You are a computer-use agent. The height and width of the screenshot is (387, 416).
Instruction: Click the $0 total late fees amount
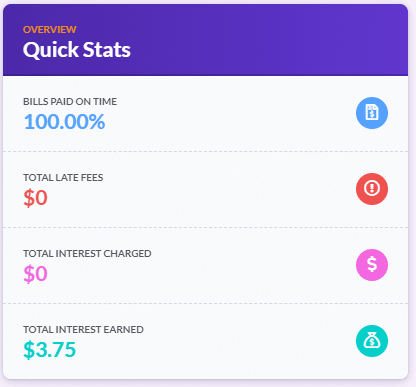pos(35,198)
